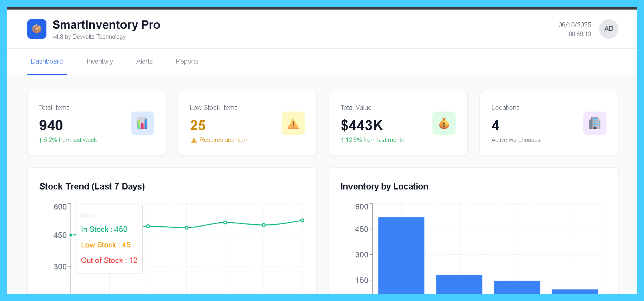
Task: Click the Monday data point at 450
Action: [x=71, y=235]
